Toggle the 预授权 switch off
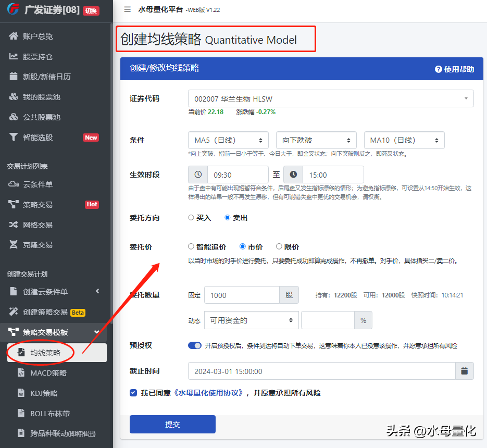Viewport: 487px width, 448px height. [x=195, y=345]
